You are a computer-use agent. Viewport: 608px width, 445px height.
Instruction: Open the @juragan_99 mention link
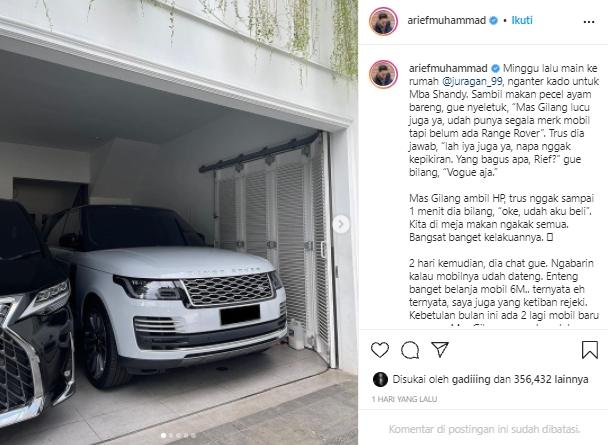(472, 81)
